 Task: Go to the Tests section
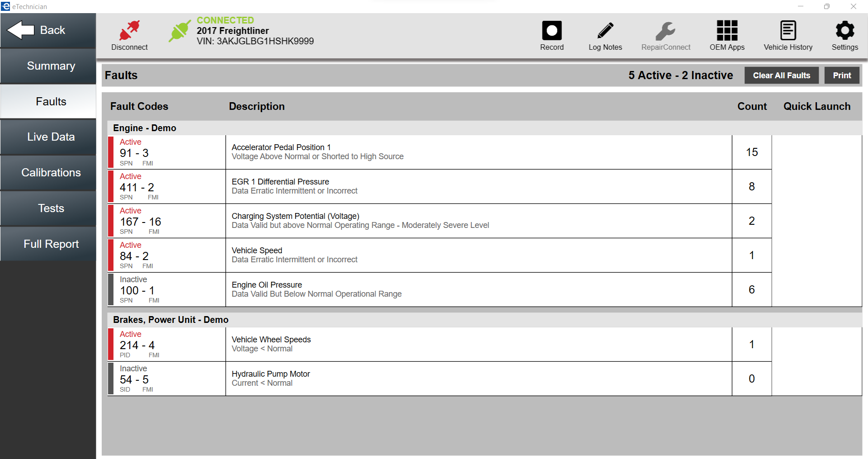click(x=51, y=208)
